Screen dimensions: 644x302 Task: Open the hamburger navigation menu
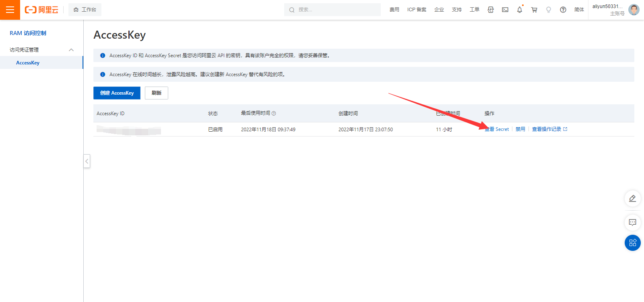pos(10,10)
